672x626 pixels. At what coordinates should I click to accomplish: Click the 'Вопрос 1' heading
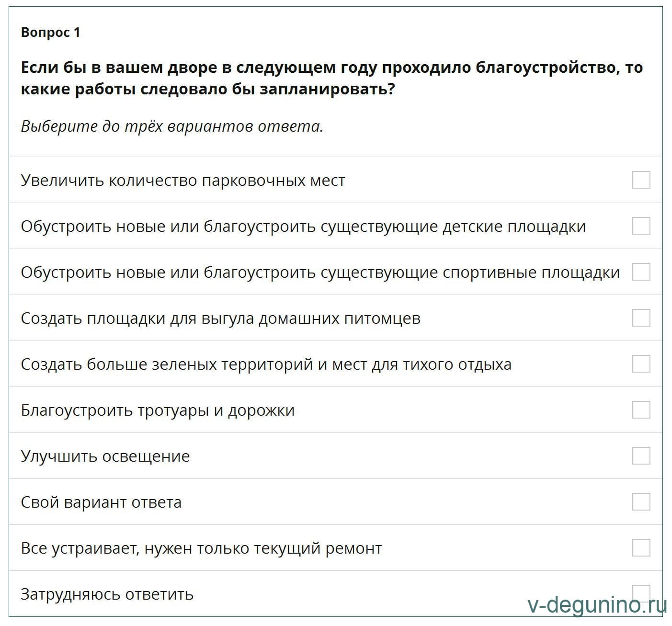coord(50,33)
